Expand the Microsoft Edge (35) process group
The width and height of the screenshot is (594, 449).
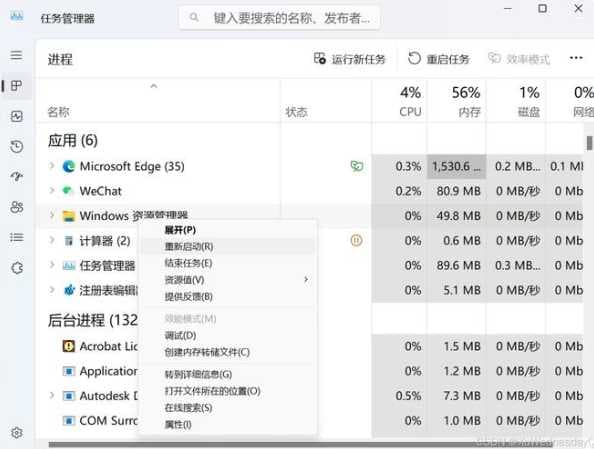[52, 166]
